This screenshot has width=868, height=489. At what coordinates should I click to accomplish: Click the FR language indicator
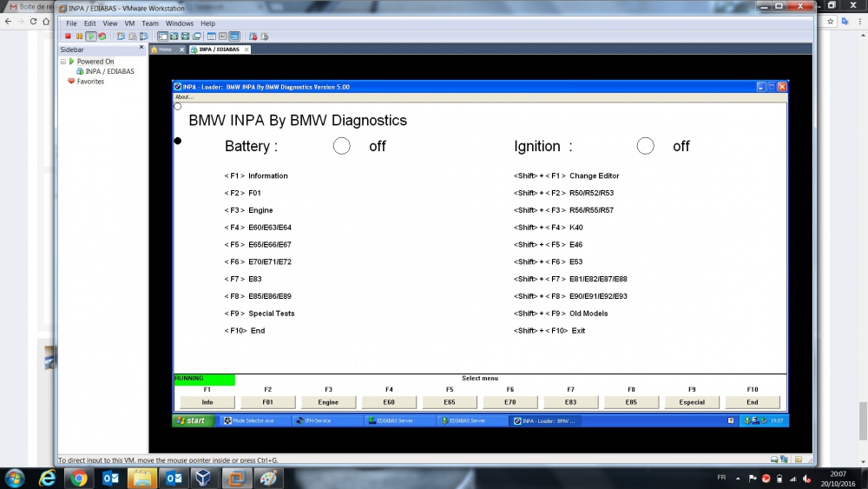(x=721, y=478)
